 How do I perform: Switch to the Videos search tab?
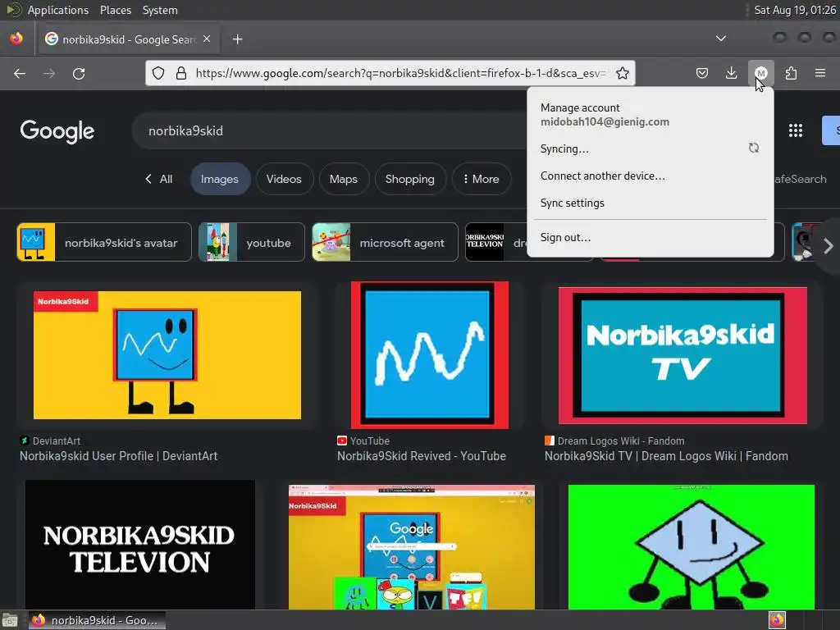[x=284, y=179]
